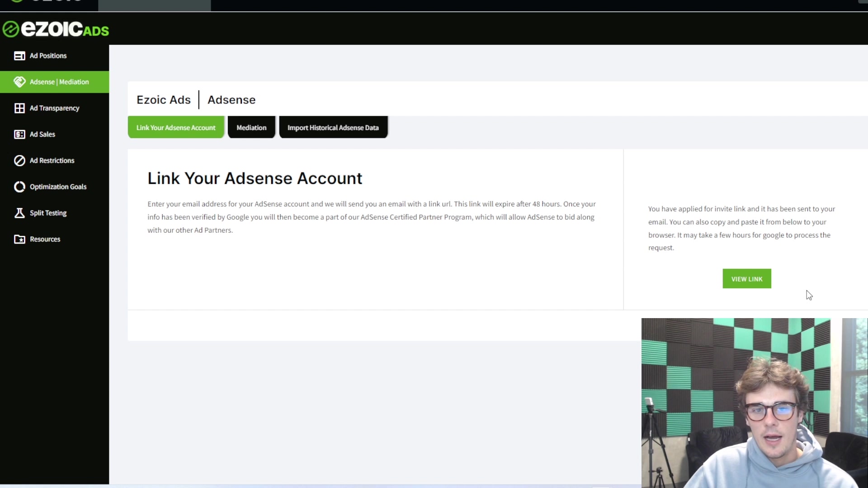Screen dimensions: 868x488
Task: Click the Optimization Goals circle icon
Action: click(x=19, y=187)
